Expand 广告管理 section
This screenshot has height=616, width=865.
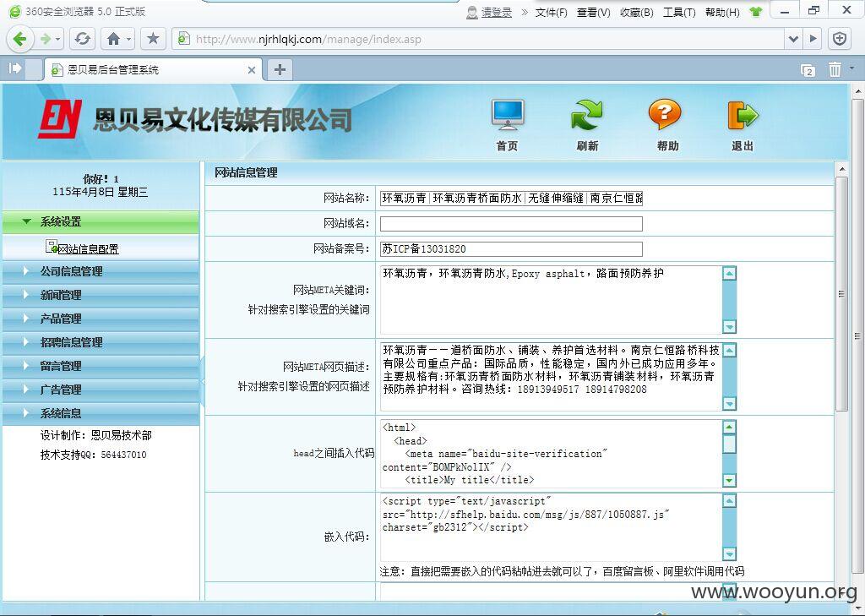tap(101, 390)
